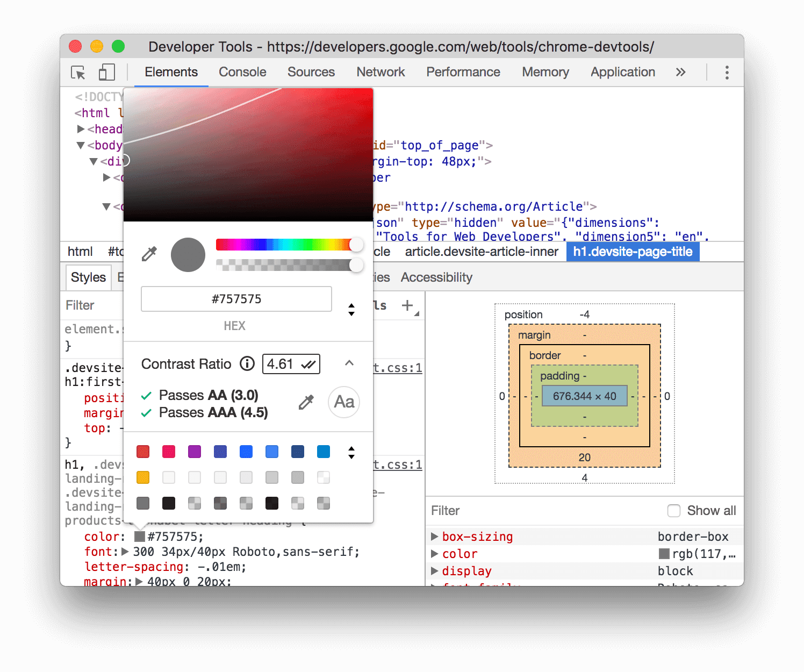Screen dimensions: 804x672
Task: Click the HEX value input field
Action: (x=236, y=299)
